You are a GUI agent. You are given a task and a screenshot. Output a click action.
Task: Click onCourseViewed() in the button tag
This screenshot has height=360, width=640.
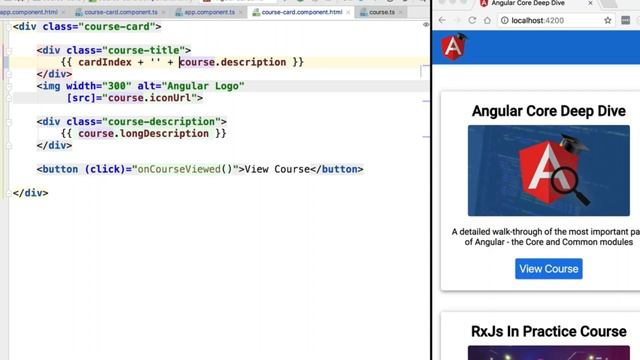pyautogui.click(x=185, y=169)
